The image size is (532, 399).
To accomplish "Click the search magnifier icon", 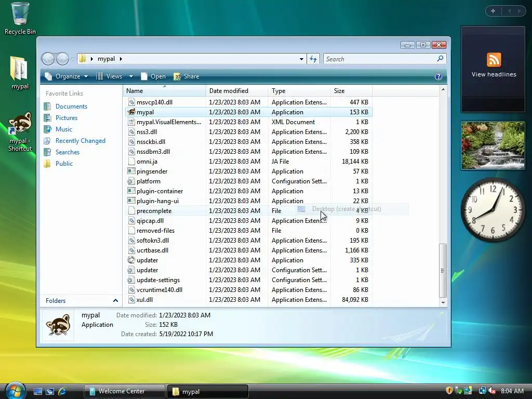I will coord(440,59).
